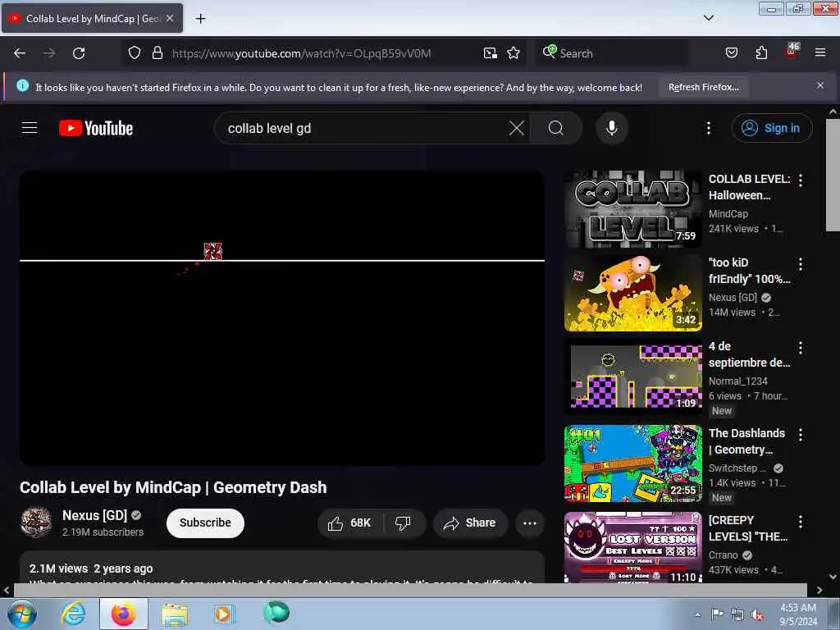
Task: Open COLLAB LEVEL: Halloween title link
Action: tap(749, 187)
